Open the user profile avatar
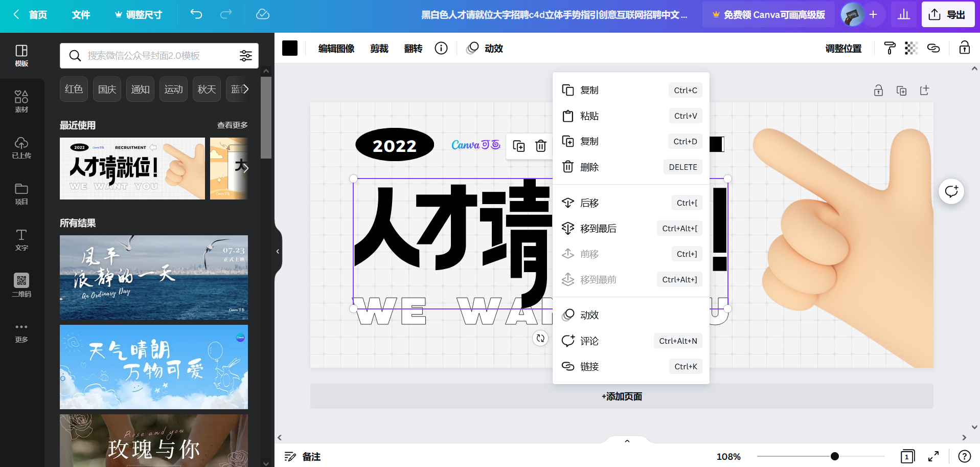The image size is (980, 467). tap(852, 15)
